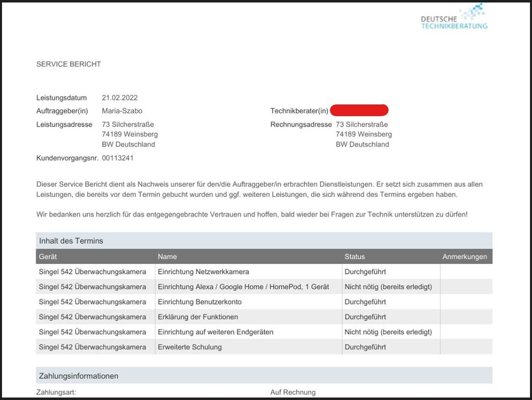This screenshot has height=400, width=532.
Task: Select the SERVICE BERICHT heading
Action: (69, 64)
